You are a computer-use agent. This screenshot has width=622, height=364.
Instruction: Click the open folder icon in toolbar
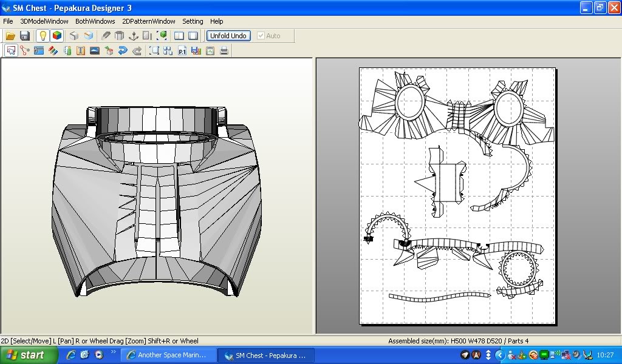(x=10, y=36)
